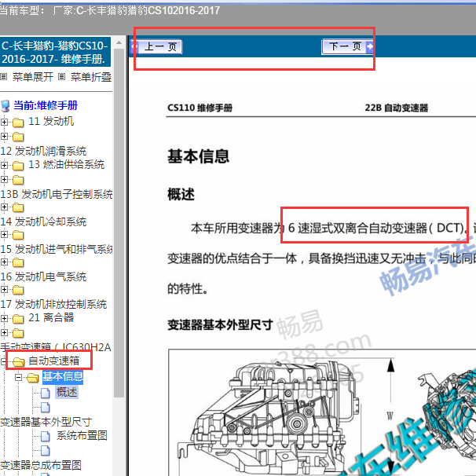The height and width of the screenshot is (476, 476).
Task: Go to next page with 下一页 button
Action: 347,47
